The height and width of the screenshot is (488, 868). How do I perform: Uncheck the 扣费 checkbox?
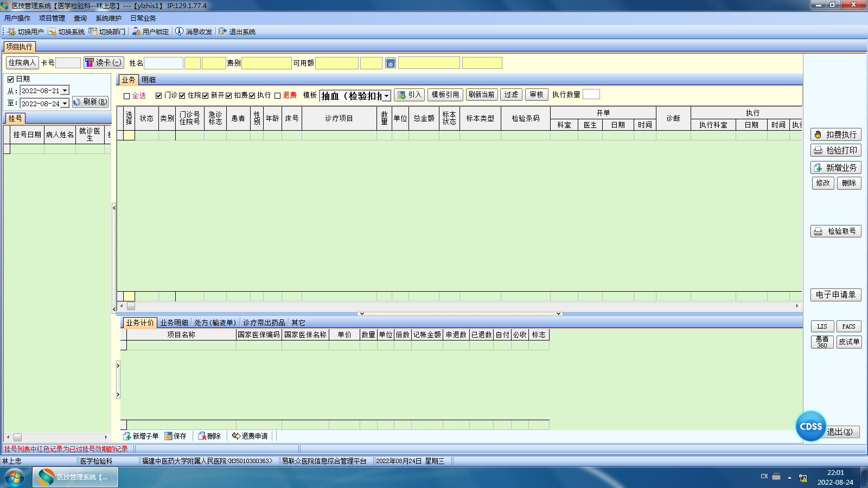pos(229,95)
